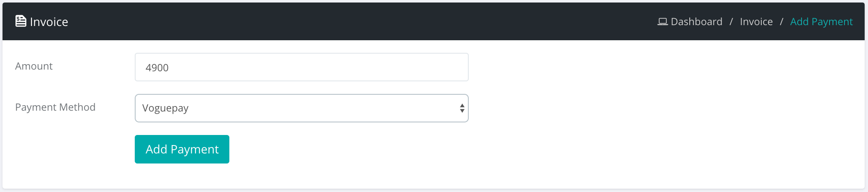Focus the Amount input field
This screenshot has width=868, height=192.
point(301,67)
